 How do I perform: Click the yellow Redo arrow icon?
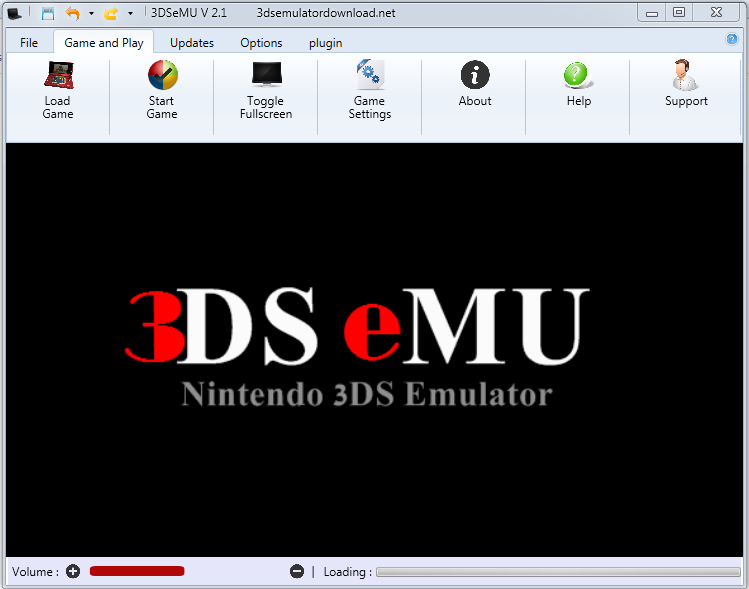111,13
